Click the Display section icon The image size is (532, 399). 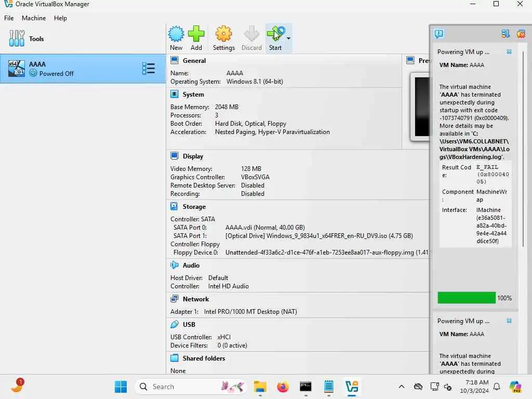(x=175, y=156)
